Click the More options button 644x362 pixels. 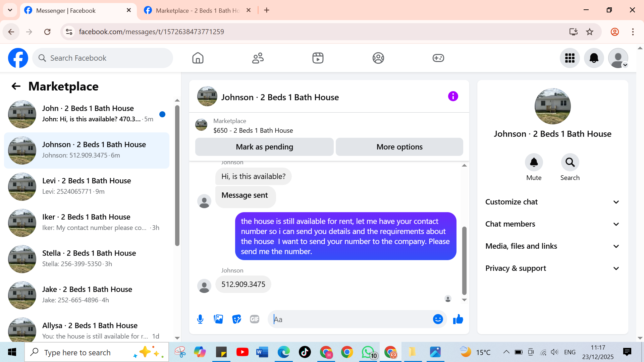click(x=399, y=147)
